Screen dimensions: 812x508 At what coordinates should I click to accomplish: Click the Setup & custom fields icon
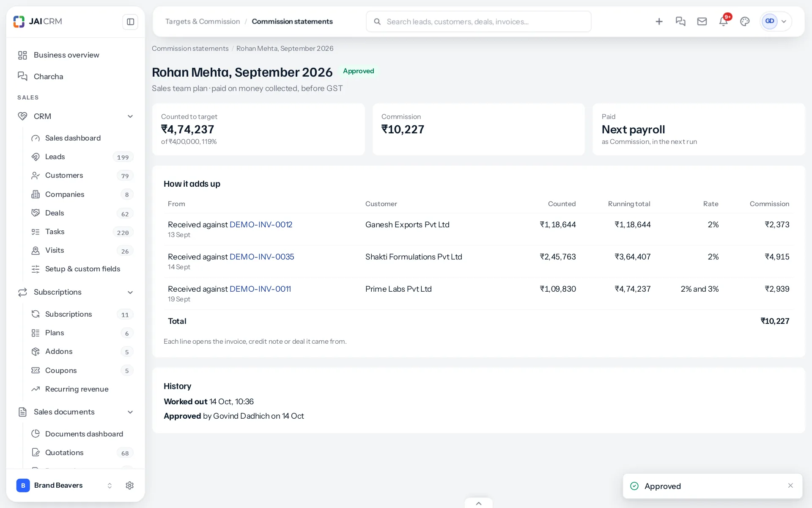[x=36, y=269]
